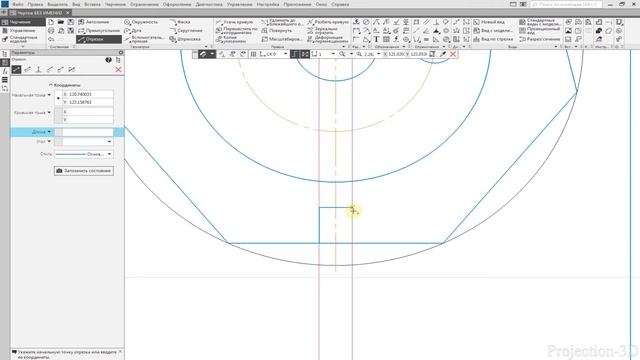640x360 pixels.
Task: Select the Отрезок (line segment) tool
Action: [99, 39]
